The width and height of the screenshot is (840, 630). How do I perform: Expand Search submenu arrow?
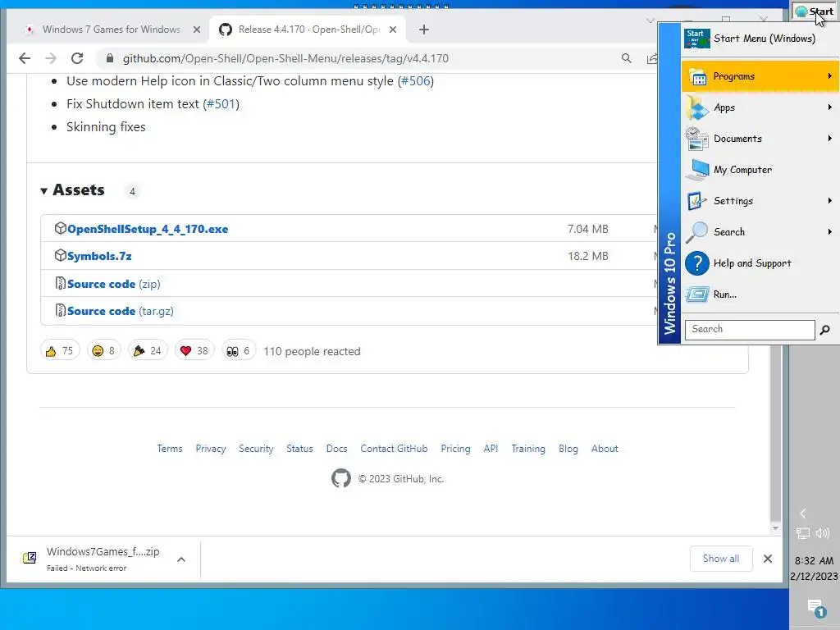tap(830, 231)
